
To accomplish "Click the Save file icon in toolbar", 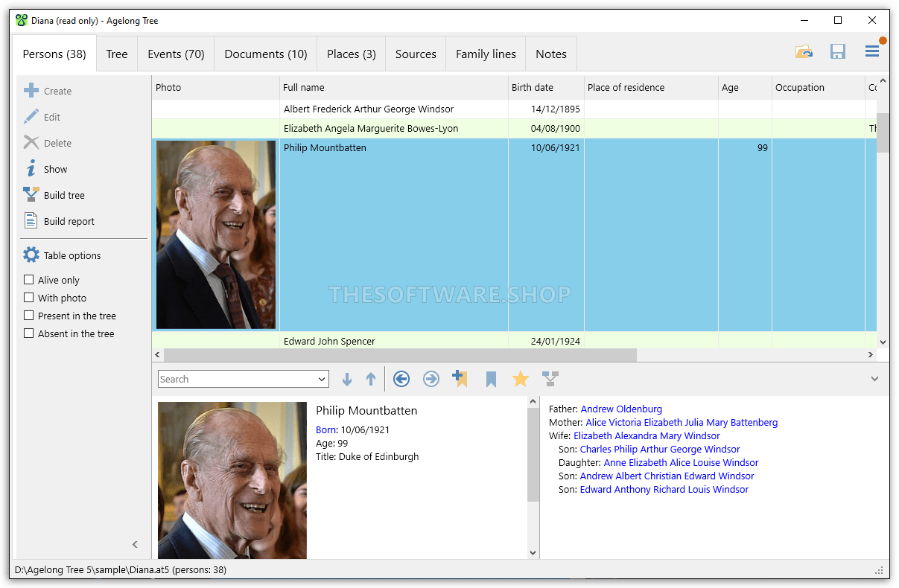I will click(x=838, y=51).
